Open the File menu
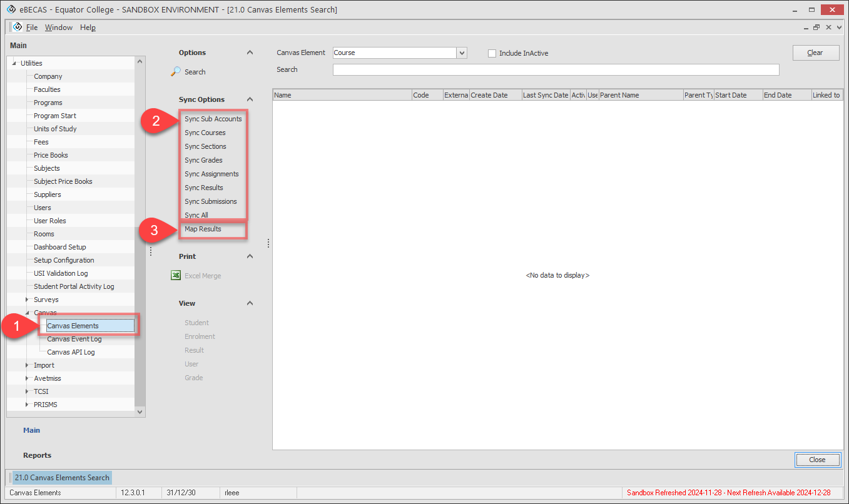The image size is (849, 504). click(32, 28)
